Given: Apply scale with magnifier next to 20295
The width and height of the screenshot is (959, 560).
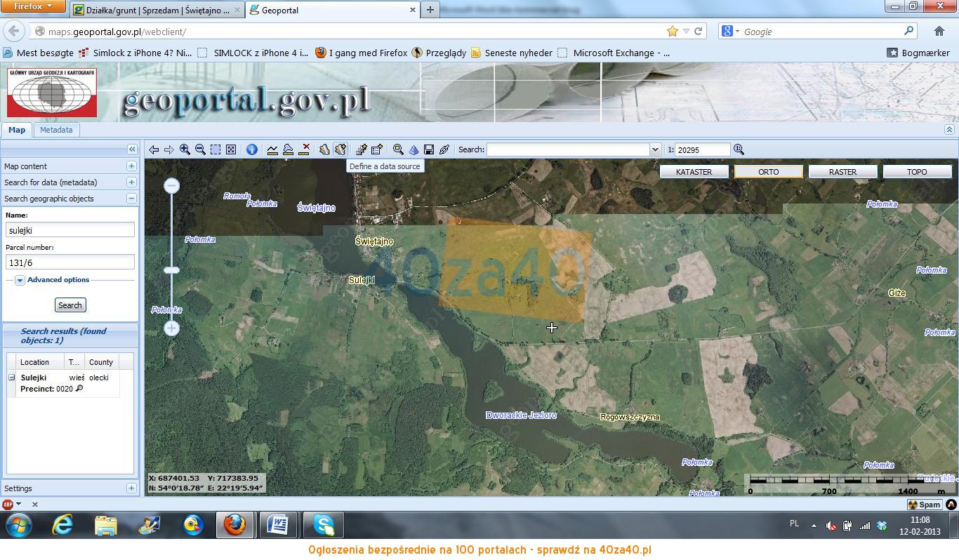Looking at the screenshot, I should click(739, 149).
